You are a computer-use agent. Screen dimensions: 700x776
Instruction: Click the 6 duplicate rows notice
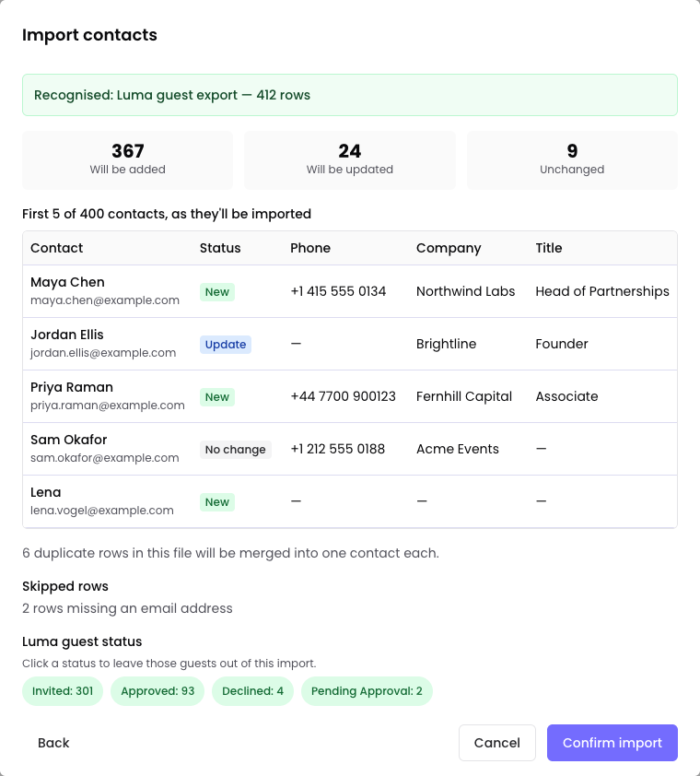point(230,553)
